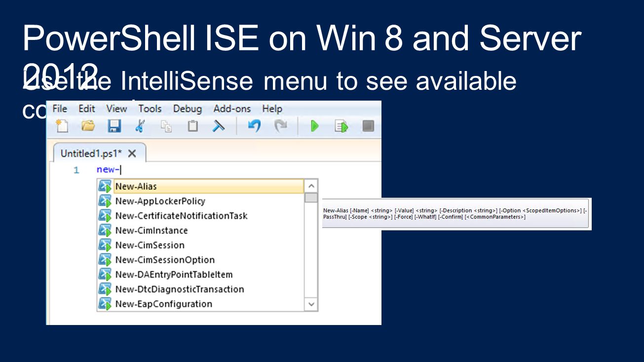Open the View menu
The height and width of the screenshot is (362, 644).
pyautogui.click(x=116, y=109)
